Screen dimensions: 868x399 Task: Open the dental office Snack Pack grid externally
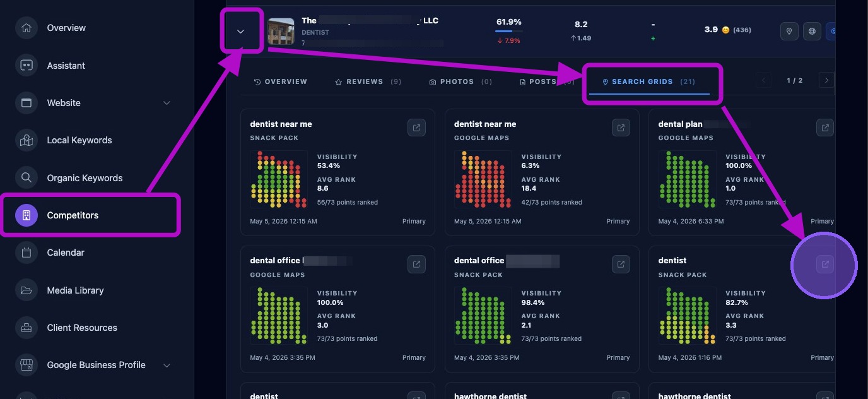(x=621, y=265)
